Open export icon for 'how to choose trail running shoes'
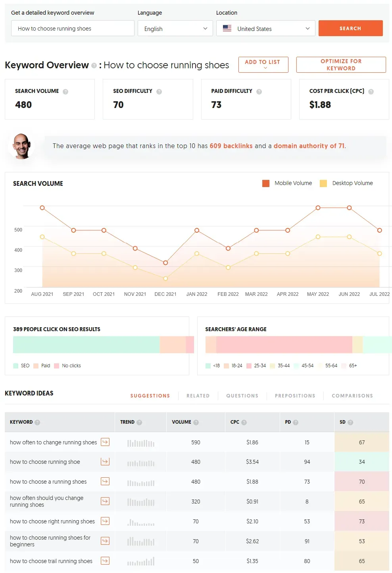Screen dimensions: 392x573 pyautogui.click(x=105, y=561)
